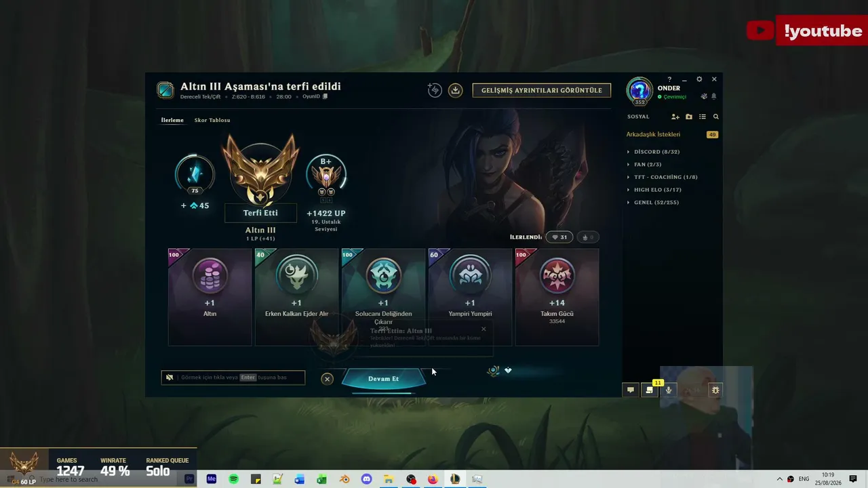
Task: Create a new friend folder
Action: pyautogui.click(x=689, y=117)
